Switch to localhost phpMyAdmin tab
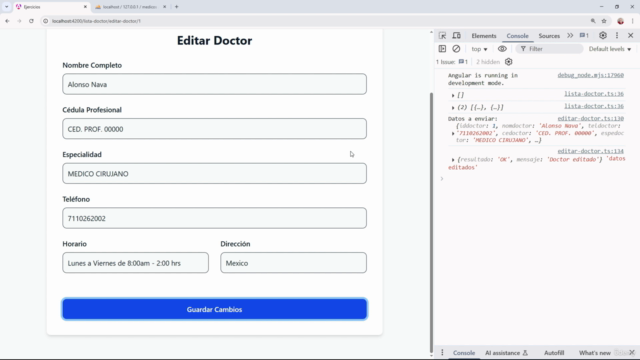Screen dimensions: 640x360 pyautogui.click(x=130, y=7)
